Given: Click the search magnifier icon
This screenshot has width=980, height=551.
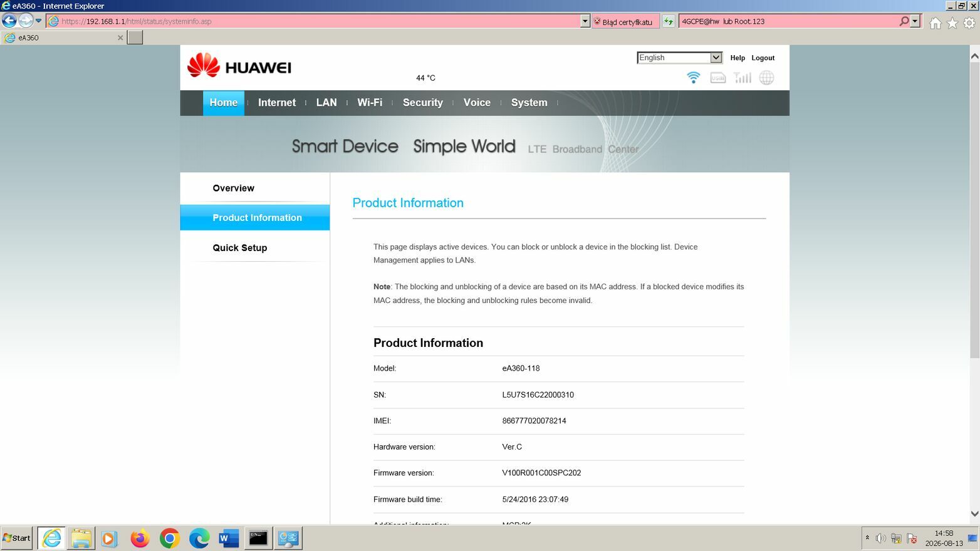Looking at the screenshot, I should (904, 21).
